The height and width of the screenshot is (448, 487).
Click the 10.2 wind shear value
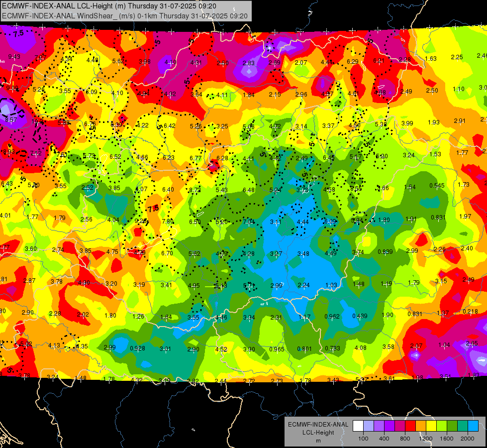pos(37,121)
